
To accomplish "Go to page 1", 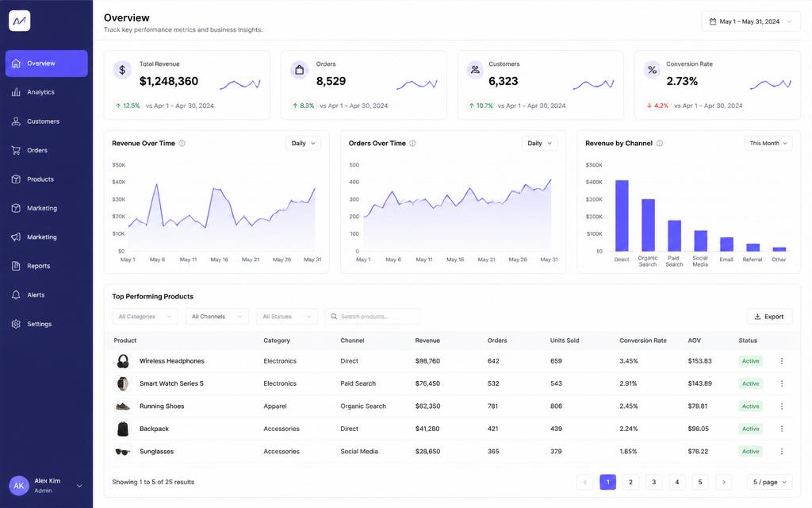I will pos(608,482).
